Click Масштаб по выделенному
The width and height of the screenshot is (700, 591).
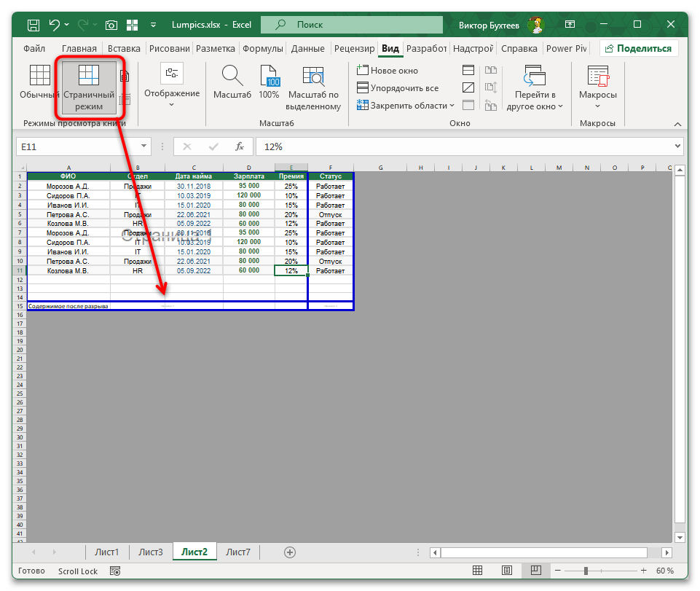(313, 87)
